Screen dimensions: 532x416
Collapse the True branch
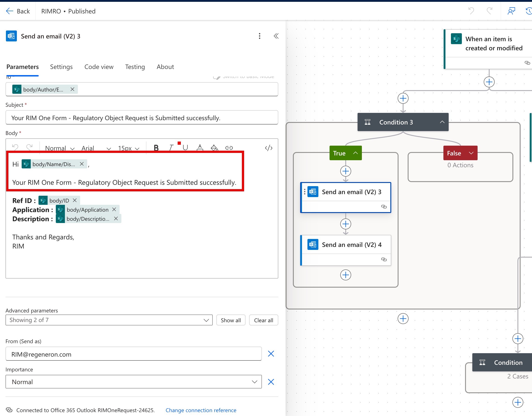coord(355,153)
